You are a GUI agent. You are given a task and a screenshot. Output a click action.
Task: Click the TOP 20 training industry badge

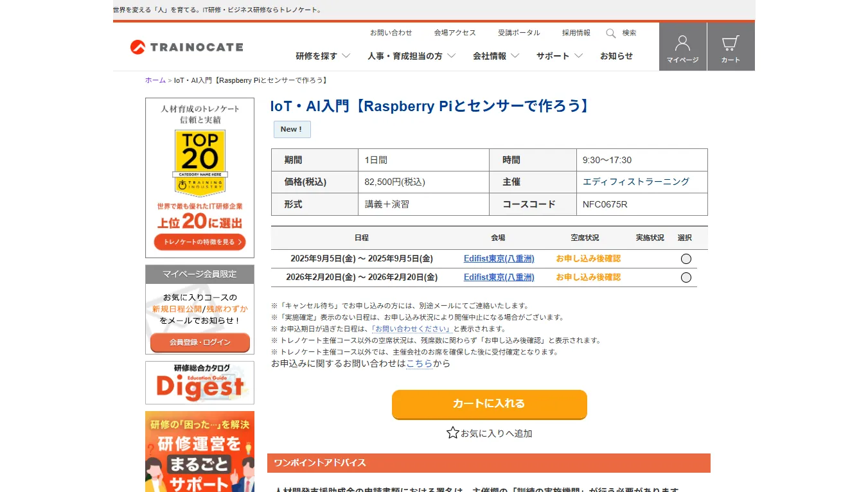click(x=200, y=163)
